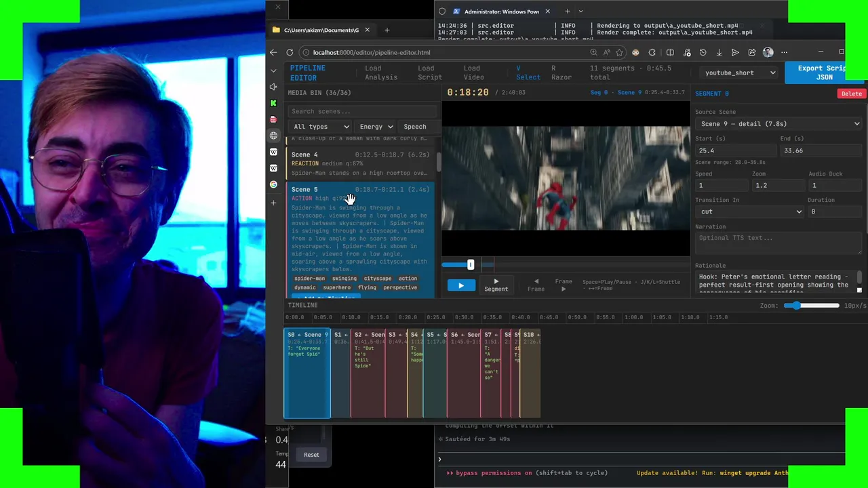Open browser history icon
868x488 pixels.
tap(703, 52)
